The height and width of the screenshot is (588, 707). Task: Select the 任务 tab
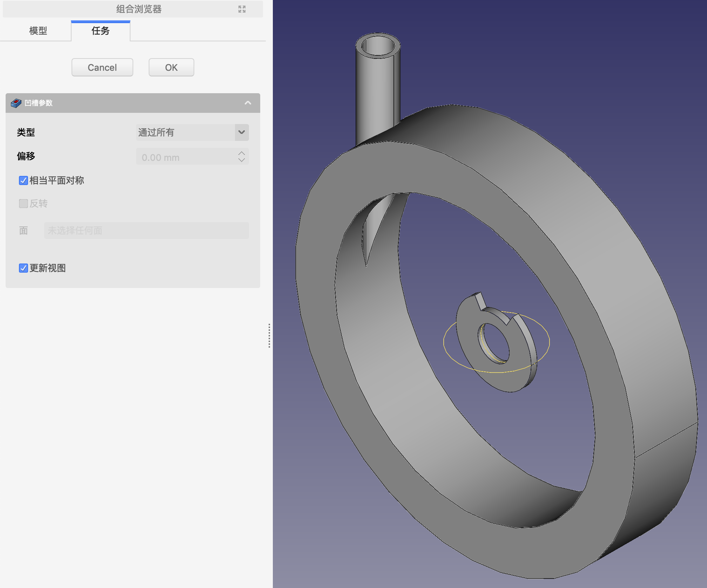coord(101,31)
